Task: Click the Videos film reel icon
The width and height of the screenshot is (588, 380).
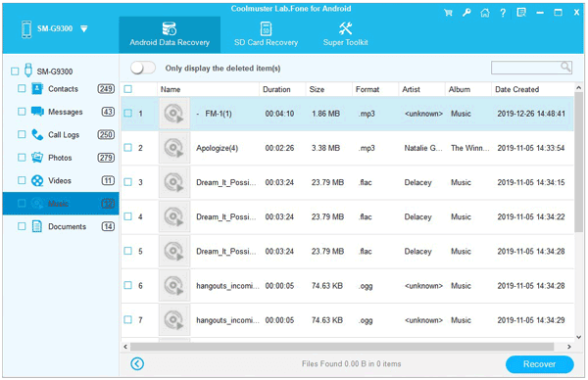Action: click(x=37, y=180)
